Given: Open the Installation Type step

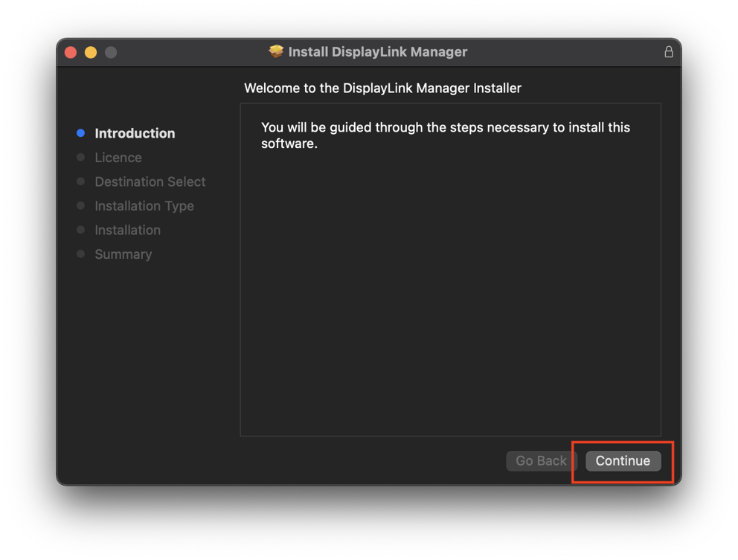Looking at the screenshot, I should 144,206.
